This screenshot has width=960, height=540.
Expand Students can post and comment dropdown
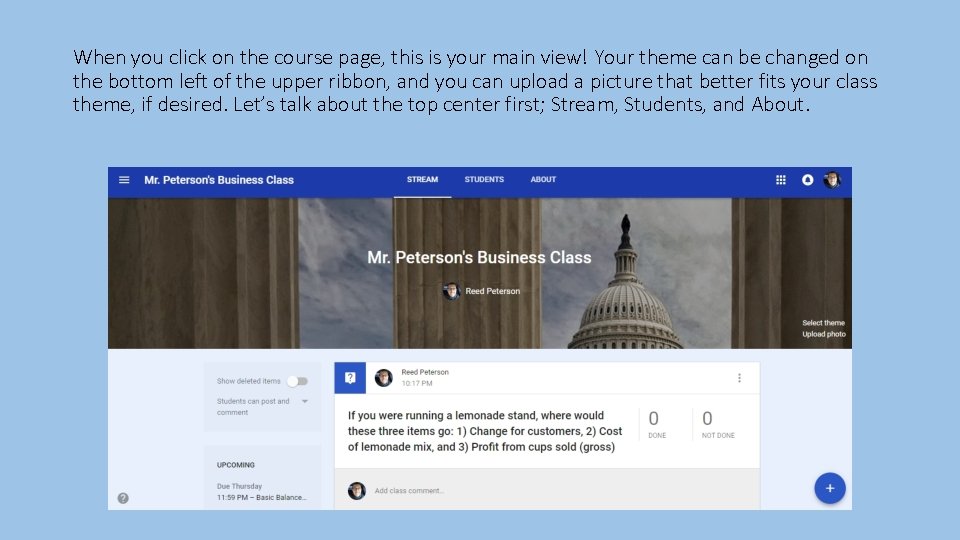click(x=304, y=402)
